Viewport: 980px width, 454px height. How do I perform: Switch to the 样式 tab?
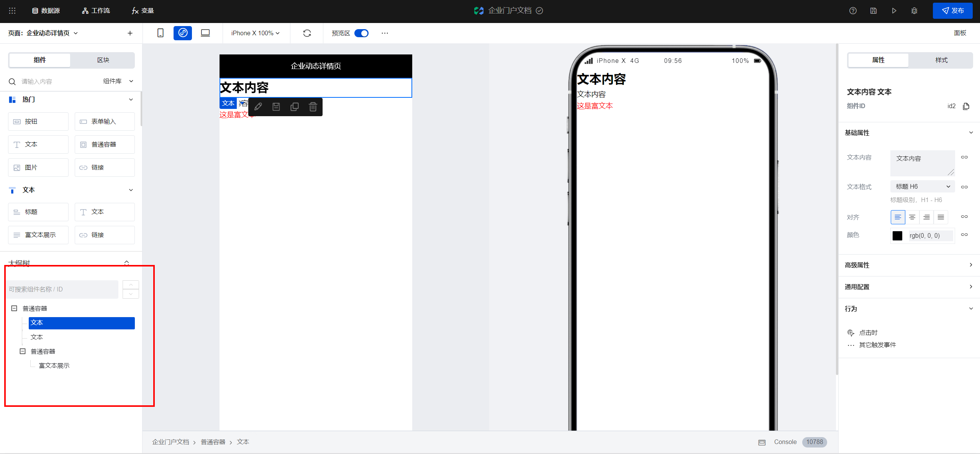941,60
